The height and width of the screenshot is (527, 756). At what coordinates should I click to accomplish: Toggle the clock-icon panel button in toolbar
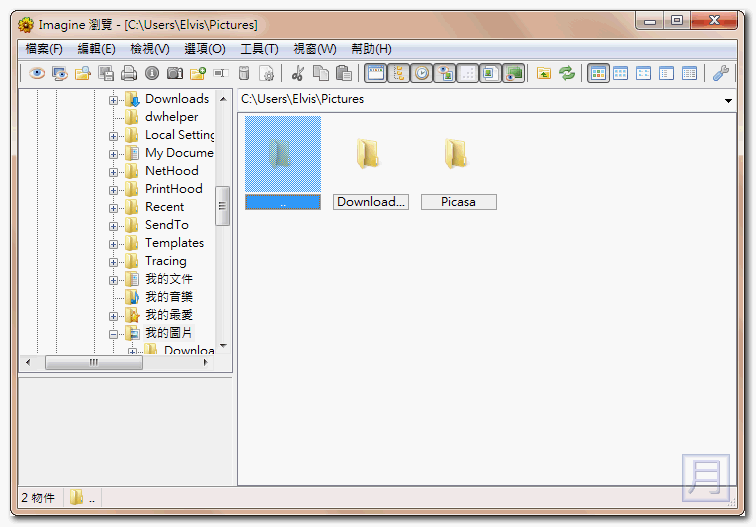pyautogui.click(x=422, y=73)
